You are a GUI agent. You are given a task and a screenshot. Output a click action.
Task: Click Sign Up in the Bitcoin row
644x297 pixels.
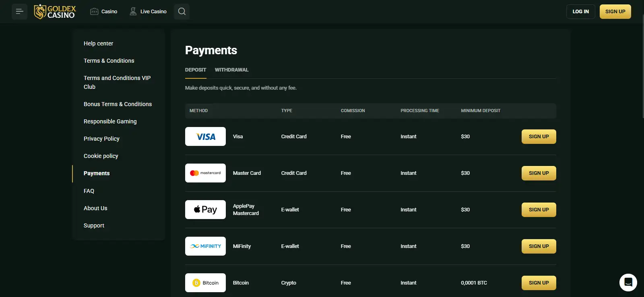tap(539, 283)
